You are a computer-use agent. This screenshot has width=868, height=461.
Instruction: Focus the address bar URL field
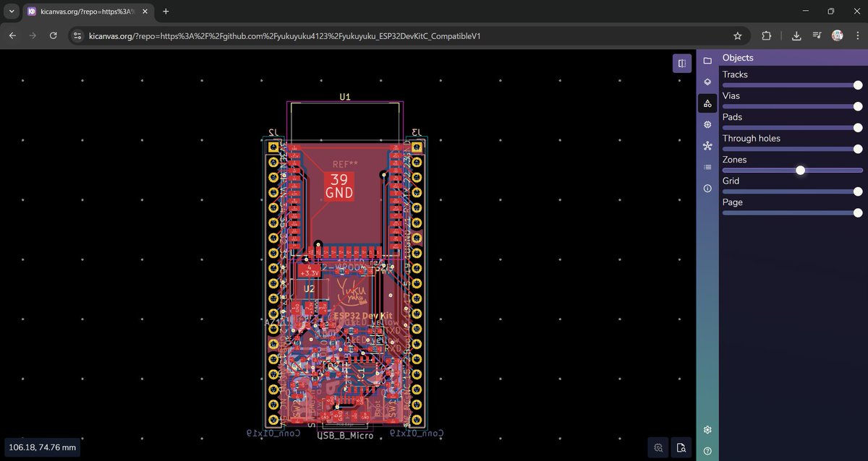coord(409,35)
